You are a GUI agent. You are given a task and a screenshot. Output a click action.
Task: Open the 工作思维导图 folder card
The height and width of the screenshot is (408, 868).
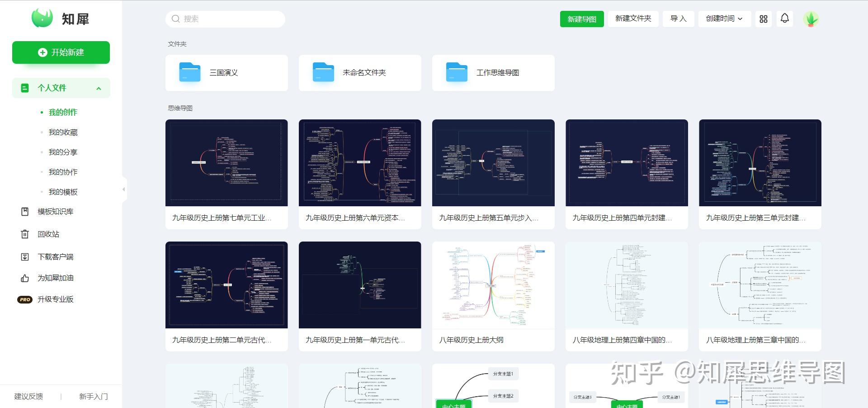493,73
